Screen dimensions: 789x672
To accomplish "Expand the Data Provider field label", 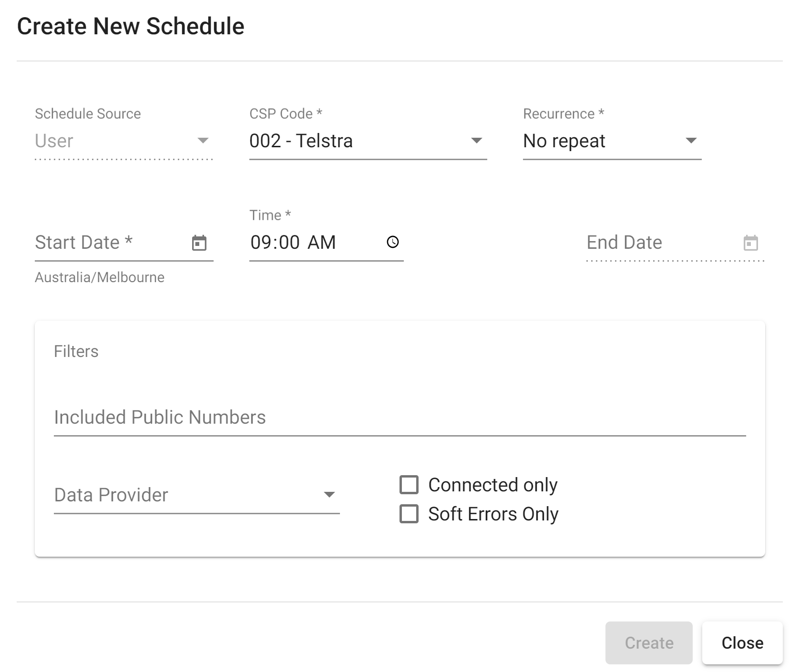I will [111, 495].
